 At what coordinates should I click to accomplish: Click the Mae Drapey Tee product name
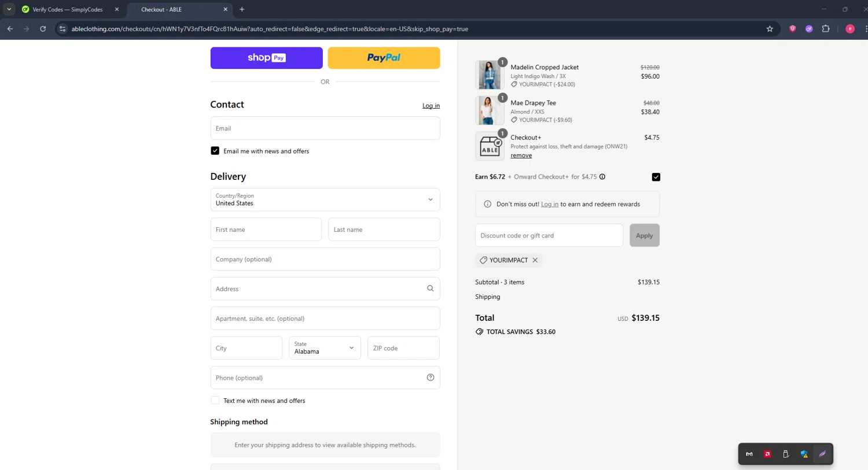tap(534, 103)
